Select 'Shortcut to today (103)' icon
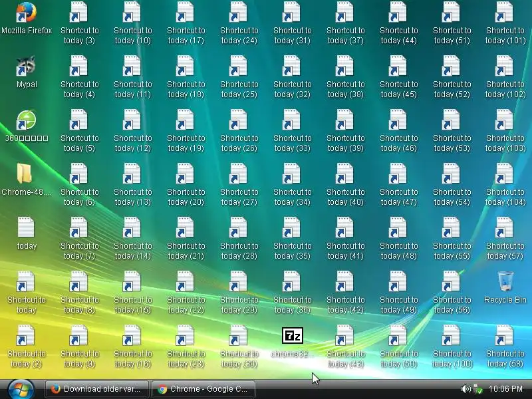The image size is (532, 399). click(505, 131)
